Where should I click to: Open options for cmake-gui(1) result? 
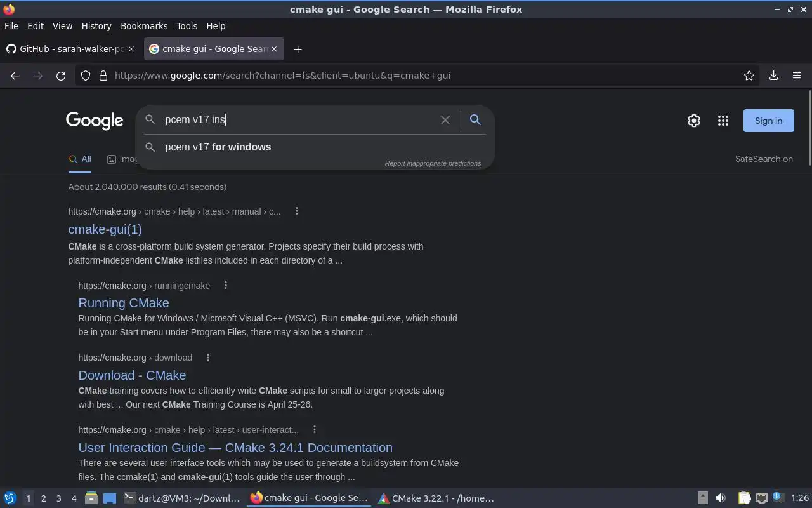297,211
